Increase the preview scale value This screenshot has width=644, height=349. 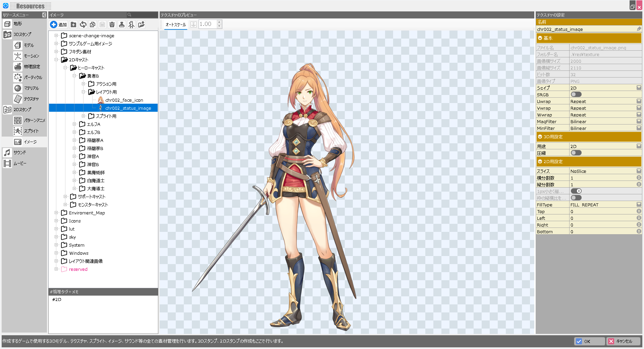[219, 22]
